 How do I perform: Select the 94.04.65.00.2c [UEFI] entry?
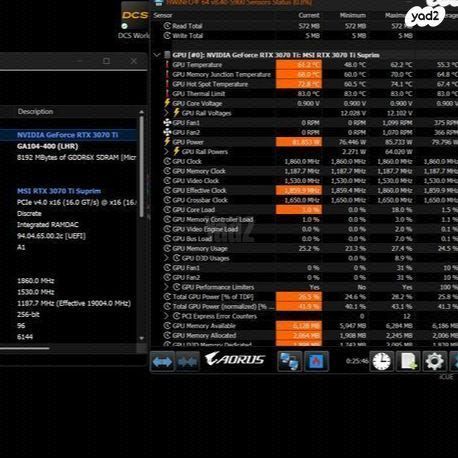[x=51, y=236]
